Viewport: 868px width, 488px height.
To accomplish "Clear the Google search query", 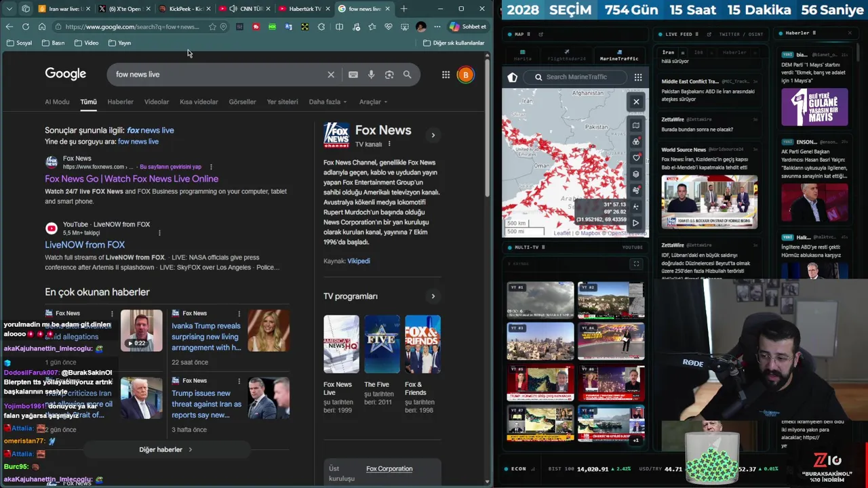I will [331, 75].
